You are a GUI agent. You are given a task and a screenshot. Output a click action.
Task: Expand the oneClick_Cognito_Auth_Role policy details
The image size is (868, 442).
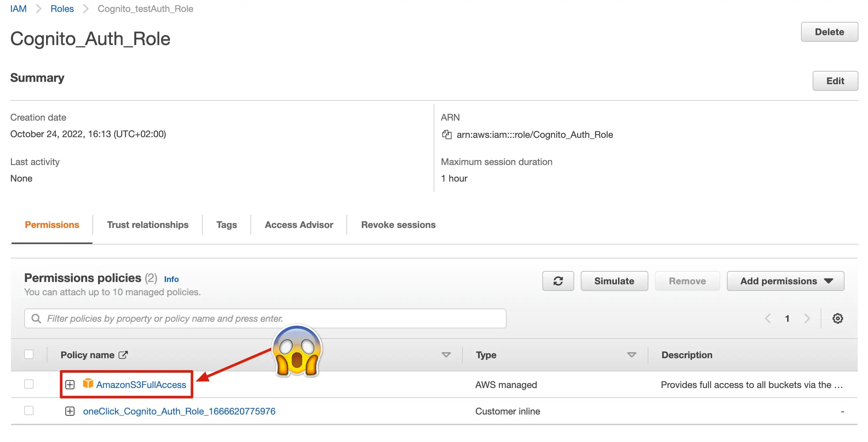(70, 411)
